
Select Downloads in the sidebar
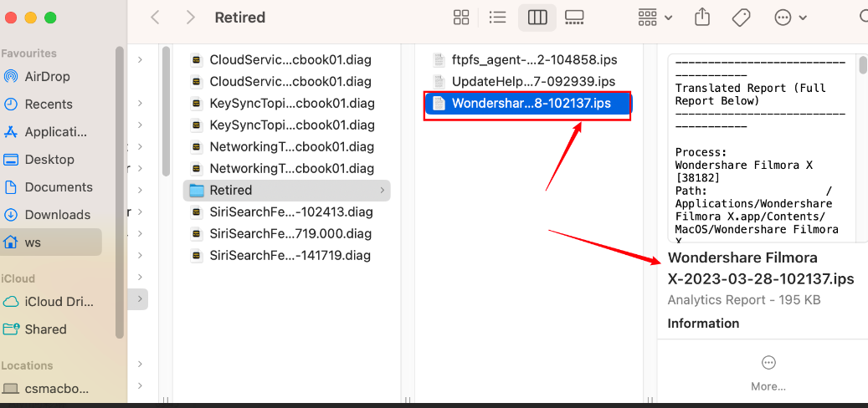point(57,215)
